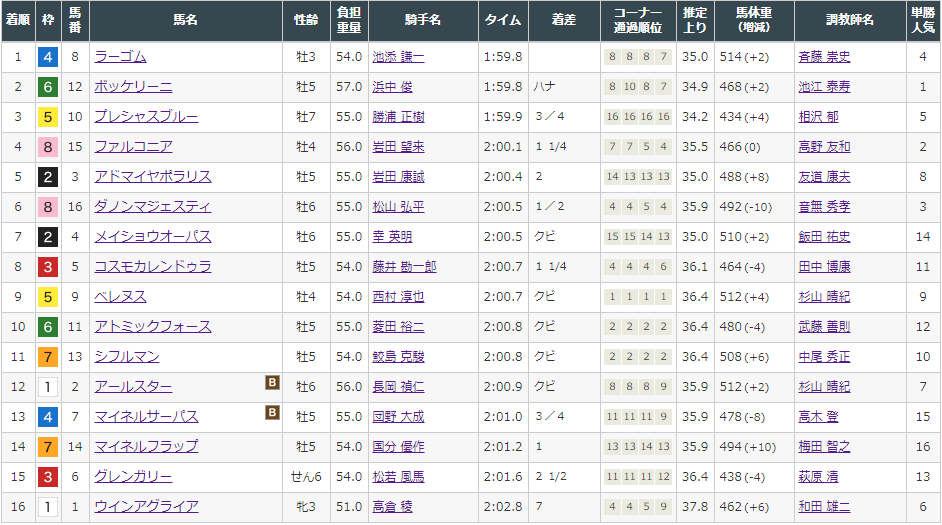Open trainer 和田 雄二 link
Screen dimensions: 942x525
(x=824, y=508)
